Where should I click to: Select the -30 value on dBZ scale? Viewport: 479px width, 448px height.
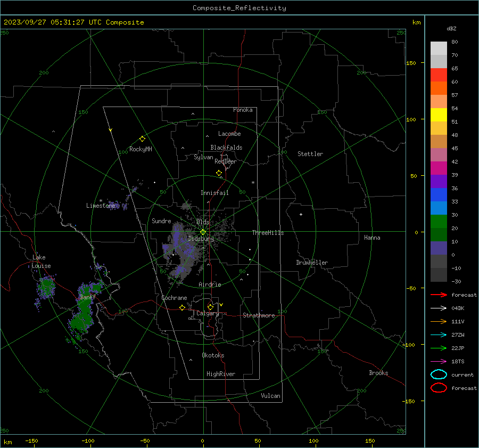[x=456, y=281]
